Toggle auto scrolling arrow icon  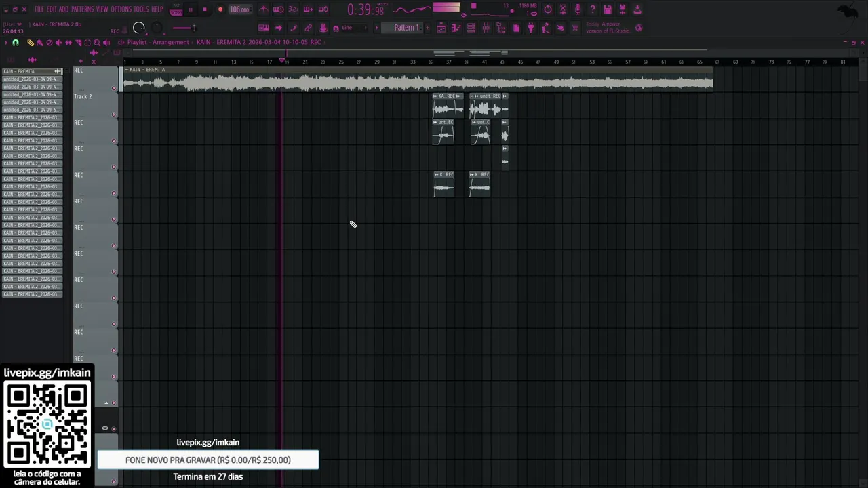[278, 28]
